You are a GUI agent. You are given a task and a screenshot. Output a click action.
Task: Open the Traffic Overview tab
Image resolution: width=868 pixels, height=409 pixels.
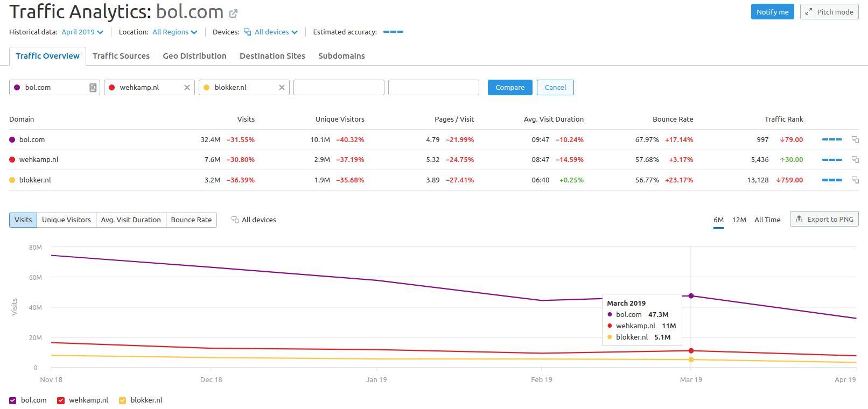click(47, 56)
